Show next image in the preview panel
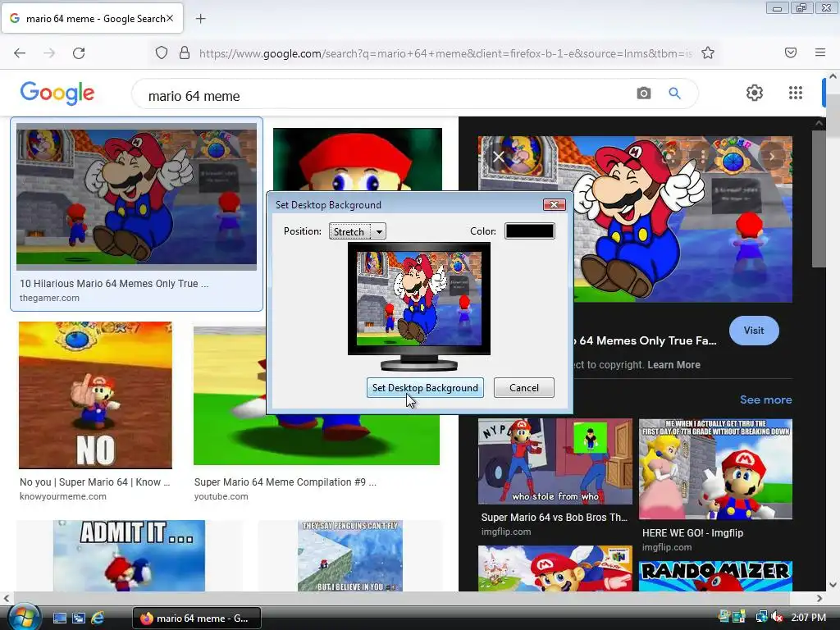840x630 pixels. pos(772,157)
